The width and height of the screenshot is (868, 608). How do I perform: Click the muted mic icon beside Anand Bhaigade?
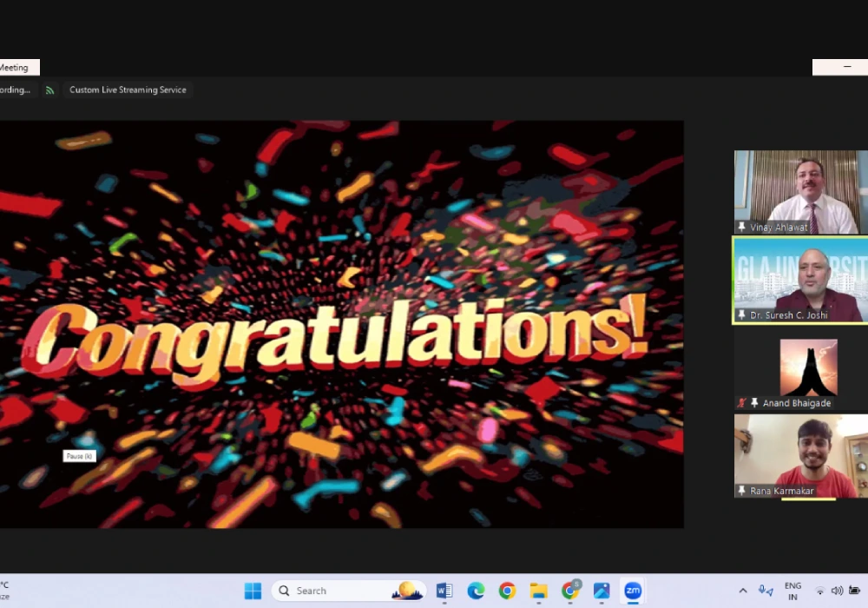(x=741, y=403)
